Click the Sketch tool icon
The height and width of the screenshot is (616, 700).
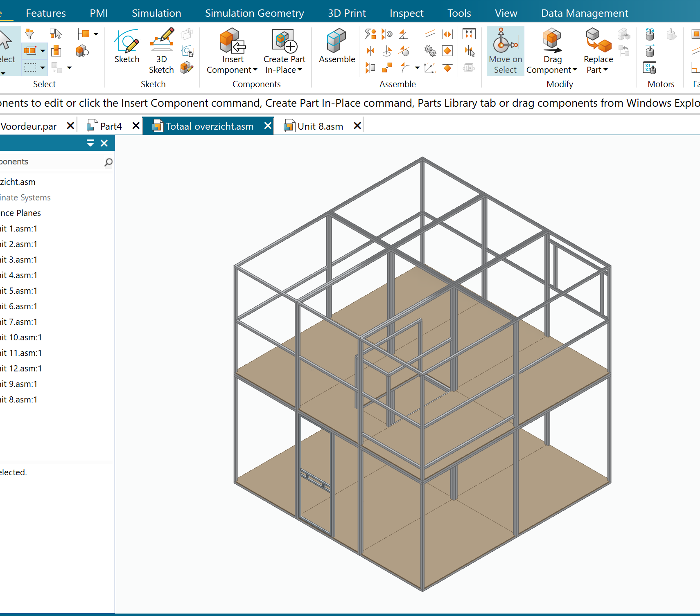[x=127, y=42]
